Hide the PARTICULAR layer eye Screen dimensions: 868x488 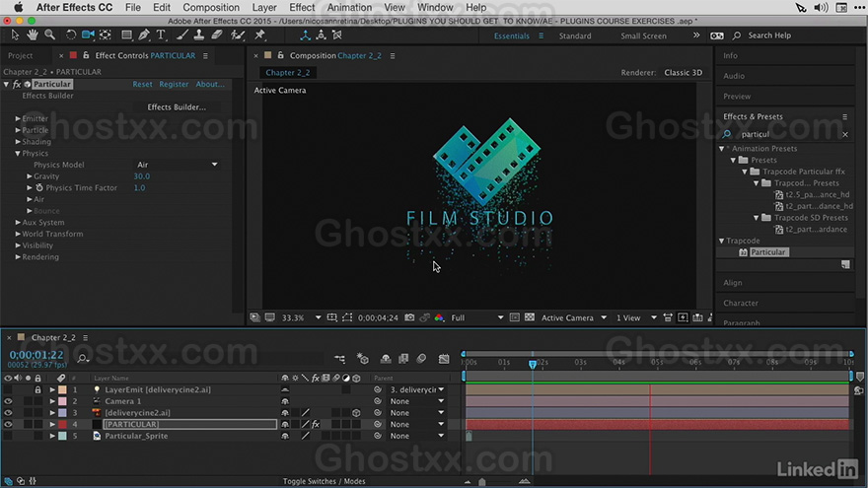[x=8, y=424]
